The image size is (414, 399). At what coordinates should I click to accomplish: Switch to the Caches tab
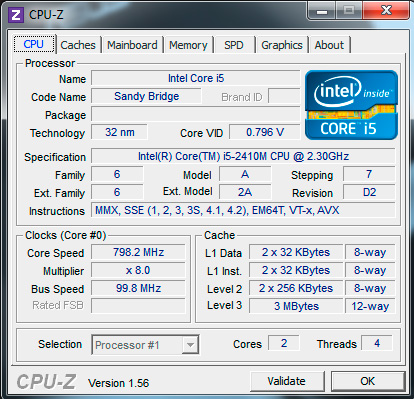[x=78, y=45]
